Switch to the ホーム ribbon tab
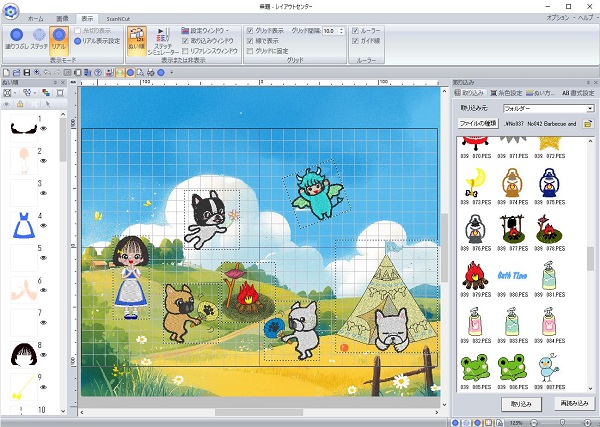The image size is (600, 427). 36,19
